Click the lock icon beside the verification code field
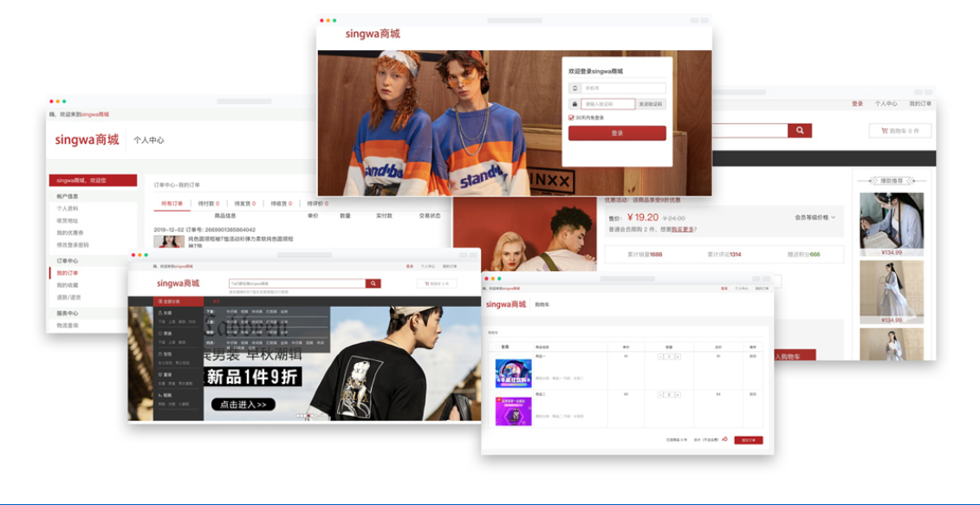980x505 pixels. (575, 104)
